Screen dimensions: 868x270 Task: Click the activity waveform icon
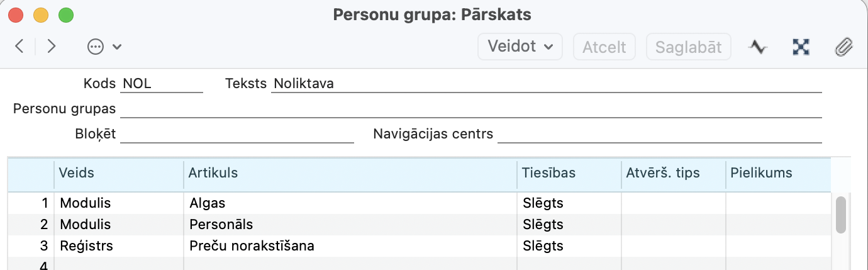[759, 47]
